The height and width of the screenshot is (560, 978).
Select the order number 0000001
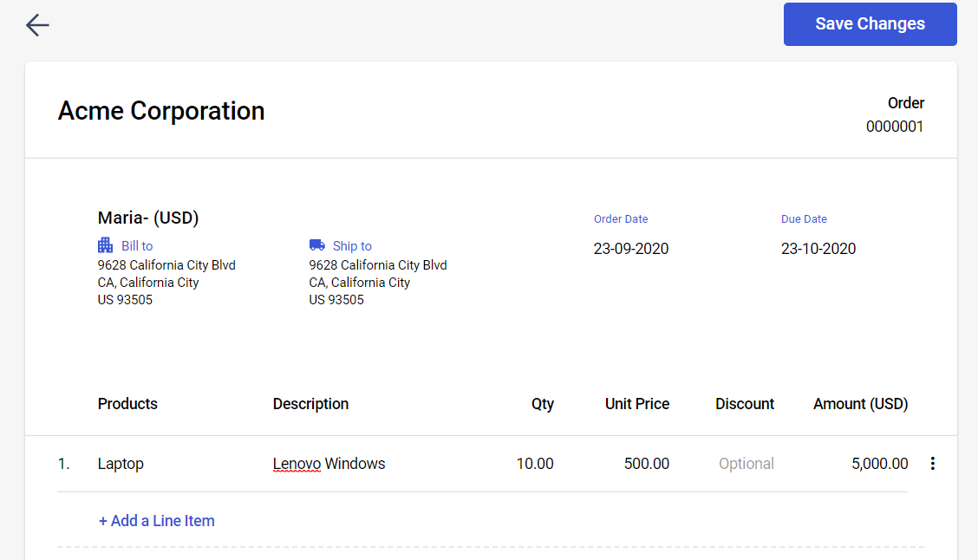coord(895,127)
